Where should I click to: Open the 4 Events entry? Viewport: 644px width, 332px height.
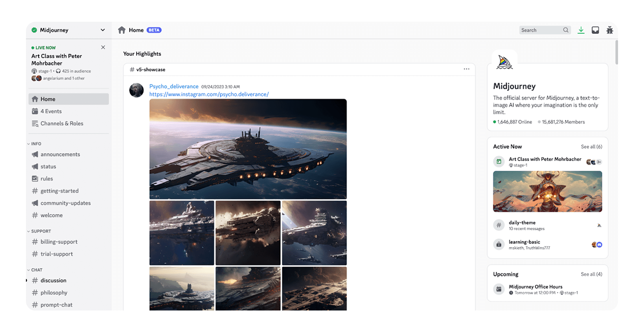coord(68,111)
